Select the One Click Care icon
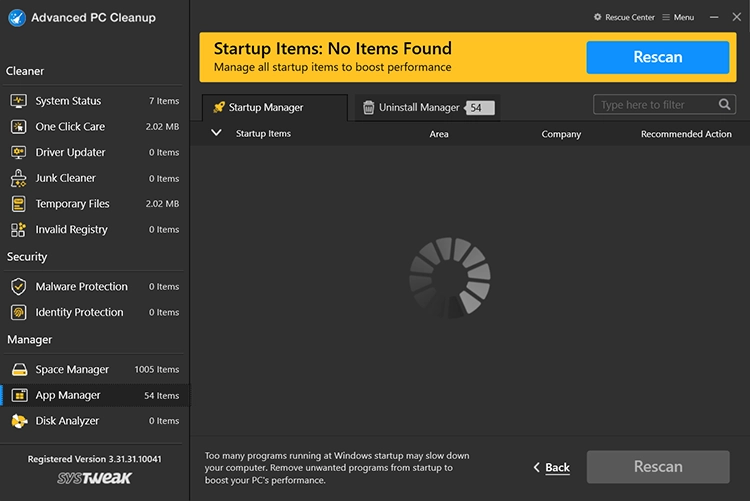 [18, 127]
